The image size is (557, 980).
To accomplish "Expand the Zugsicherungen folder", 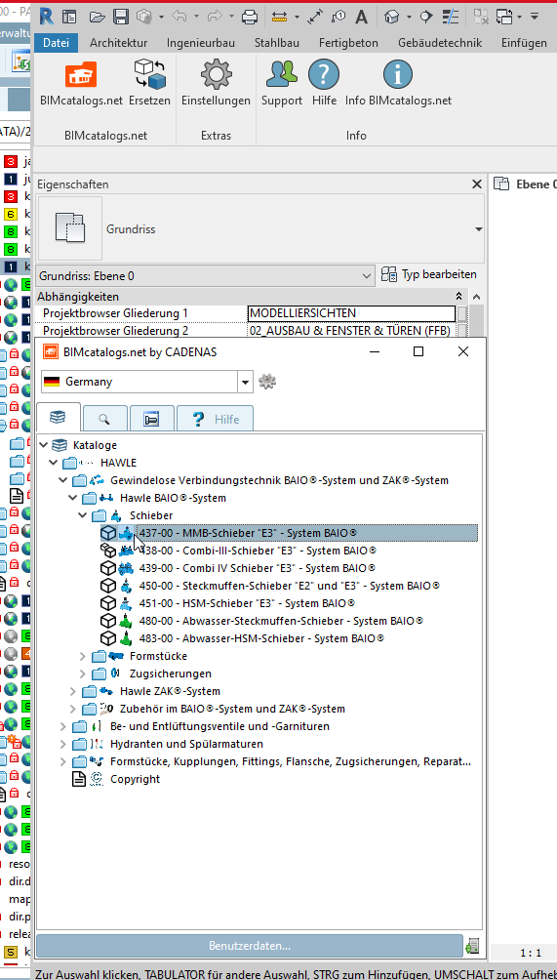I will pyautogui.click(x=82, y=674).
